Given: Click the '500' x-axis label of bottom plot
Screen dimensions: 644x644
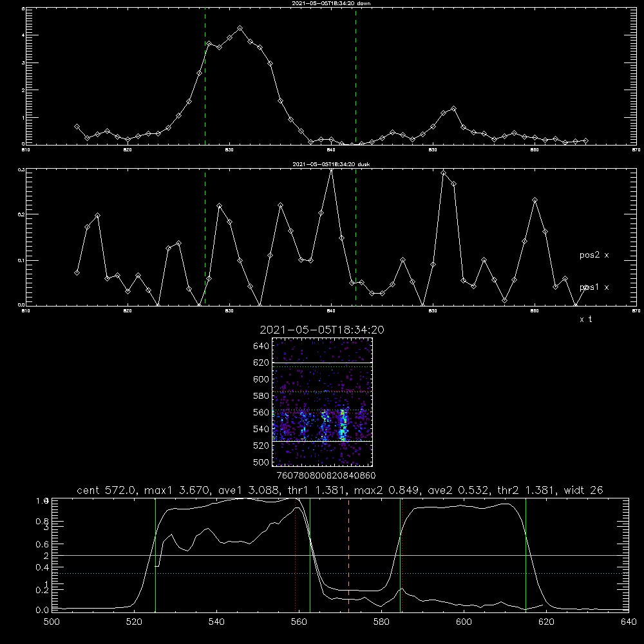Looking at the screenshot, I should (52, 622).
